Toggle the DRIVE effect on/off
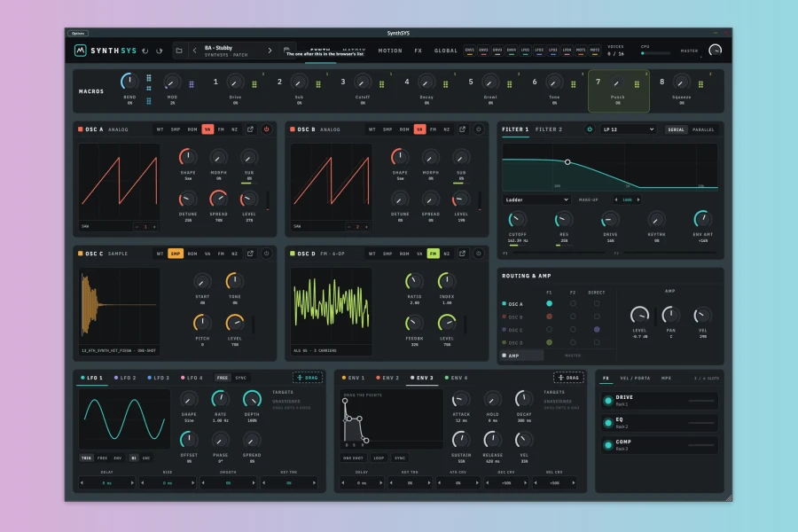Screen dimensions: 798x532 608,401
